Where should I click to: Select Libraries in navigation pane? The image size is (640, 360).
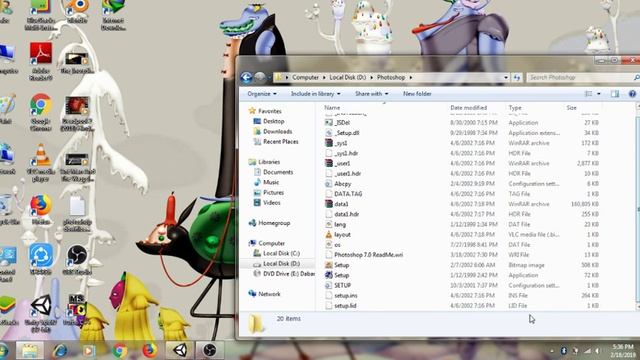coord(269,162)
